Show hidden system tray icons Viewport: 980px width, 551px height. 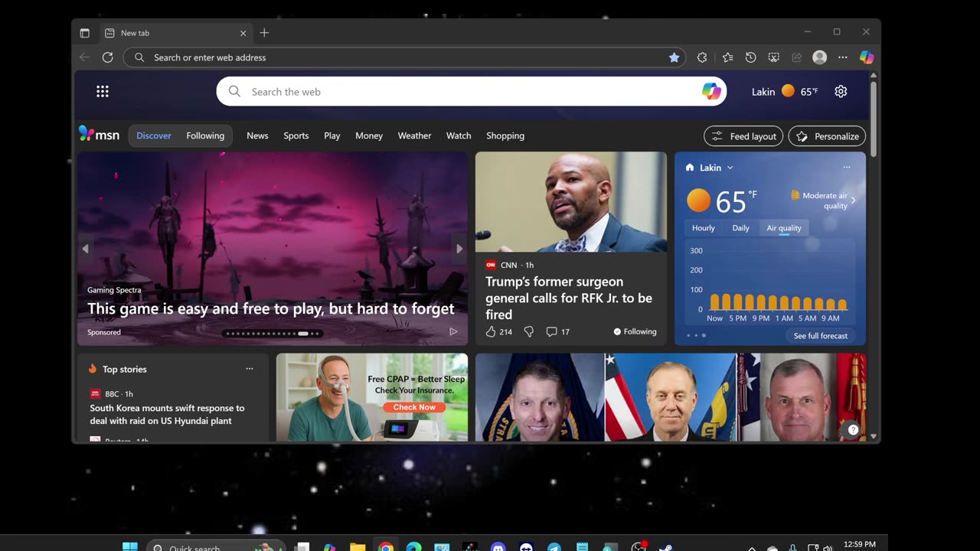(x=752, y=548)
